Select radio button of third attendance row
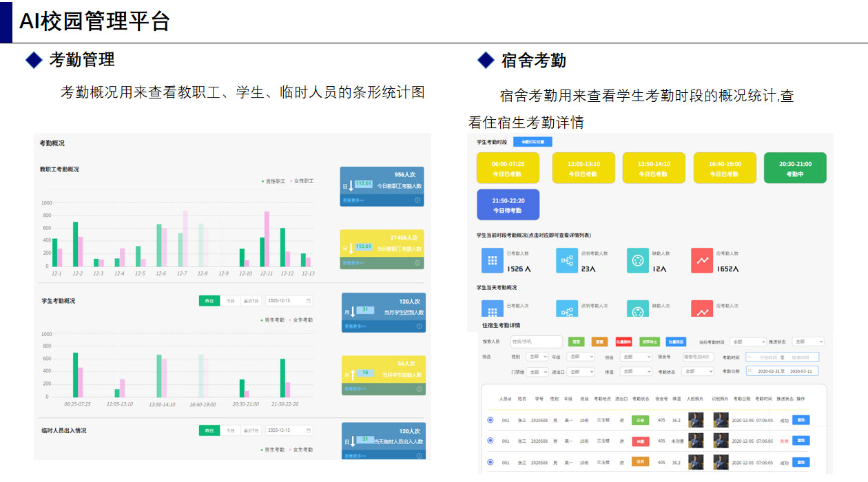Image resolution: width=868 pixels, height=482 pixels. point(490,463)
